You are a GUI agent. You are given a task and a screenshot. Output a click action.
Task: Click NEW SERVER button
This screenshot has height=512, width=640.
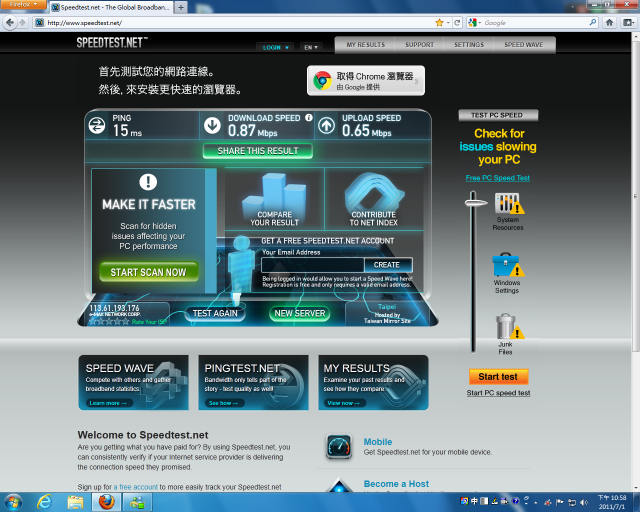pos(300,314)
